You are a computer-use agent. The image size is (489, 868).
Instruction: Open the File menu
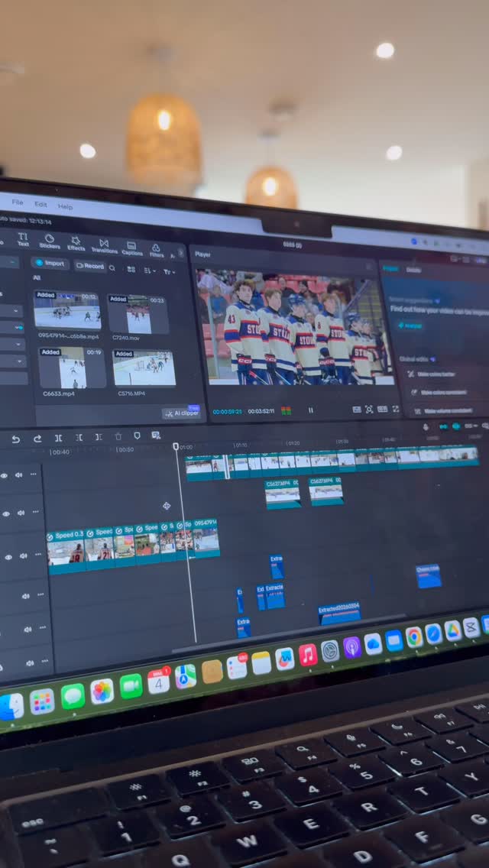click(18, 202)
